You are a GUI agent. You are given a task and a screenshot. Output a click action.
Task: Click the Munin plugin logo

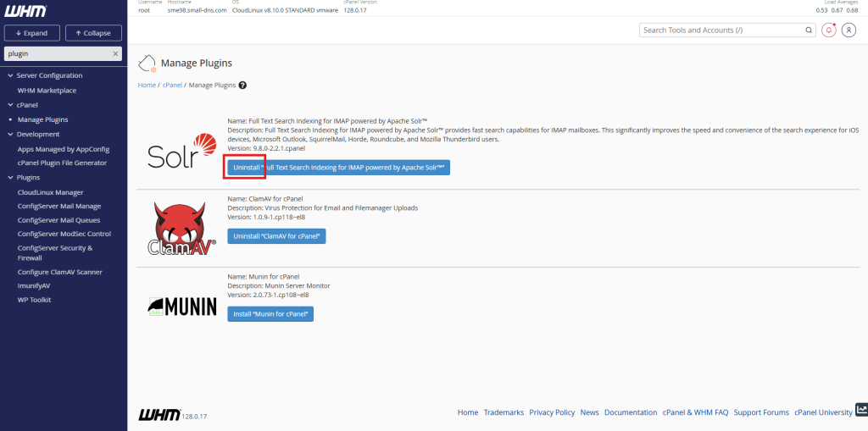181,307
